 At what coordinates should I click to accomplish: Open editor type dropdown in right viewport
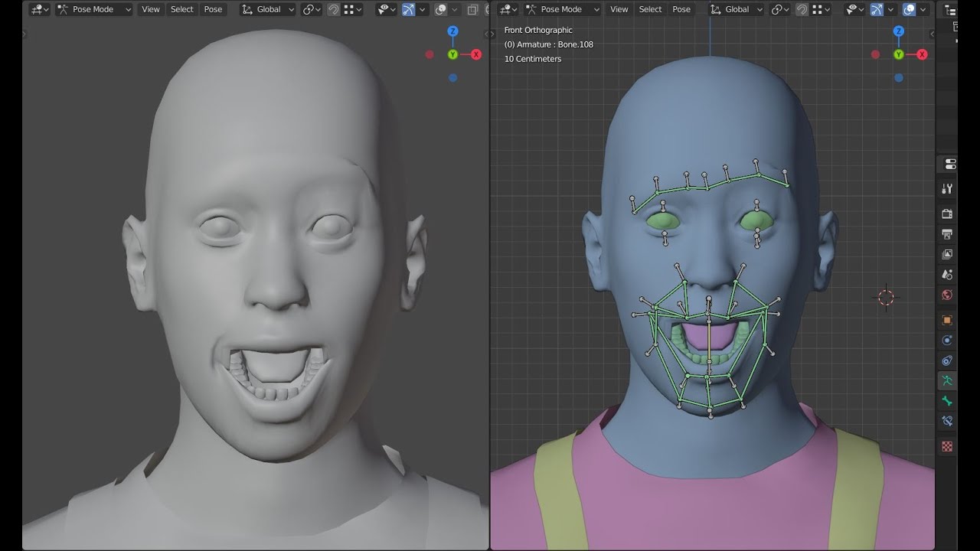coord(508,9)
